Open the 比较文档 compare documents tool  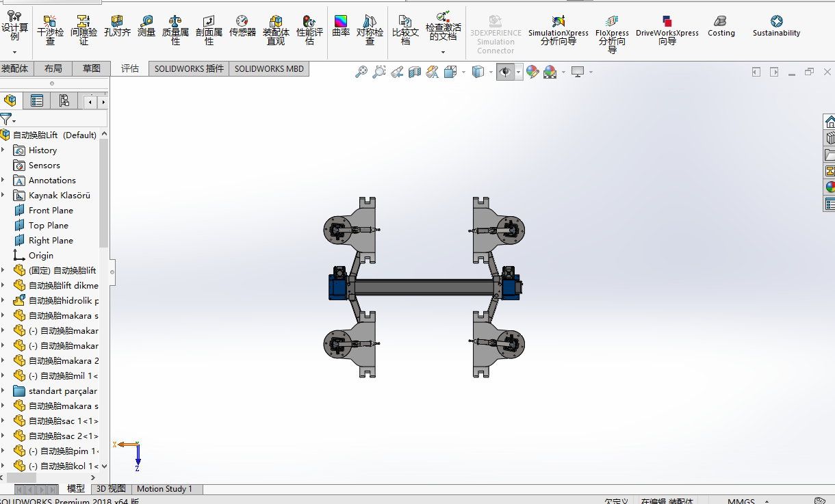405,30
